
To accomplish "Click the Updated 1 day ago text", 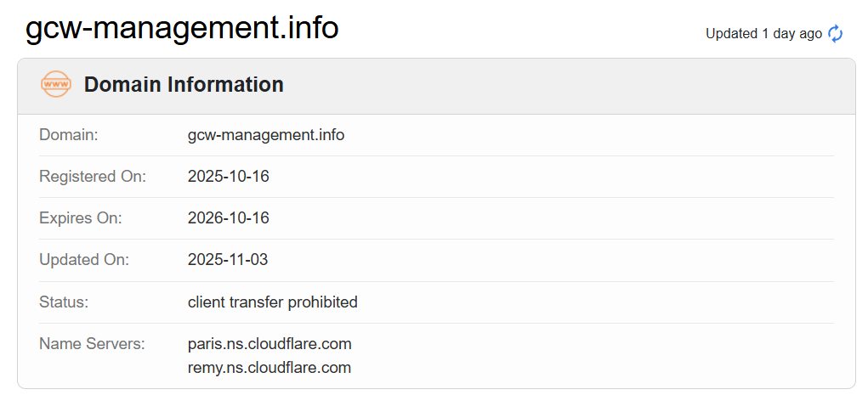I will pos(763,34).
